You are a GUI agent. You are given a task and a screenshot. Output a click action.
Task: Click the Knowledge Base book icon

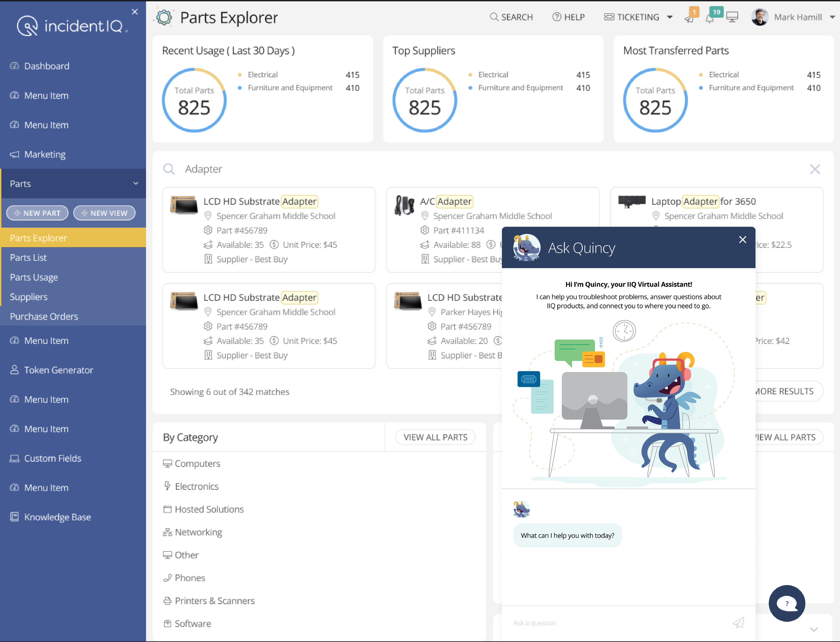click(x=14, y=517)
